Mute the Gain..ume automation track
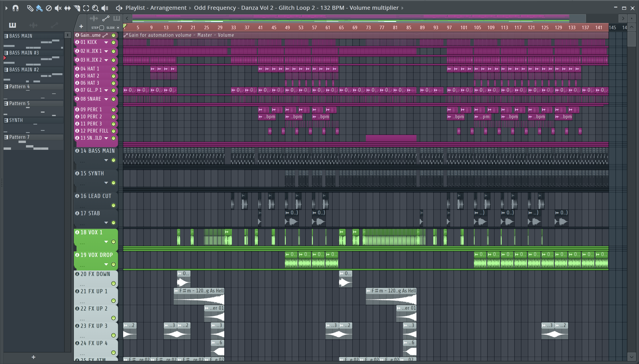Viewport: 639px width, 364px height. tap(114, 35)
